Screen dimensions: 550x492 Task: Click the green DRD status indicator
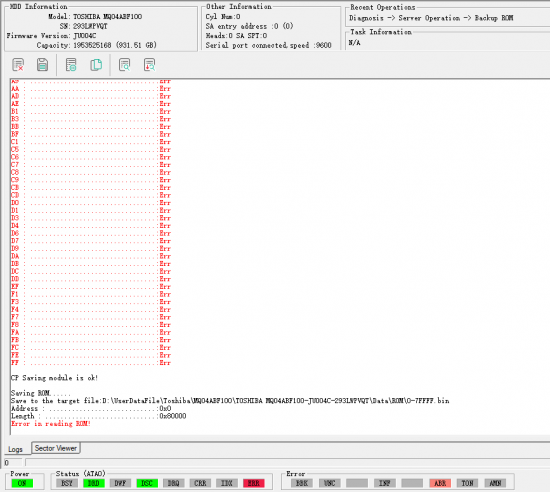click(94, 483)
